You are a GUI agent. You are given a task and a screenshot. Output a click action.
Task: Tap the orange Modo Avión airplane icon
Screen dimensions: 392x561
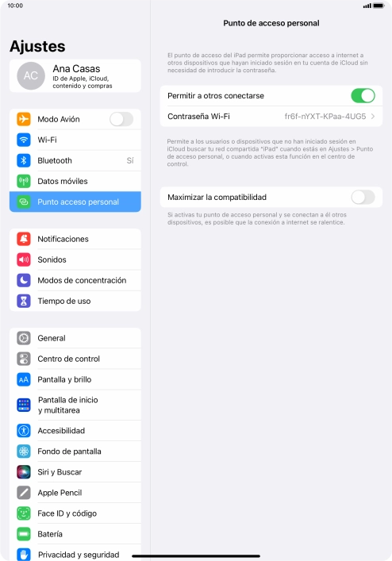click(24, 119)
